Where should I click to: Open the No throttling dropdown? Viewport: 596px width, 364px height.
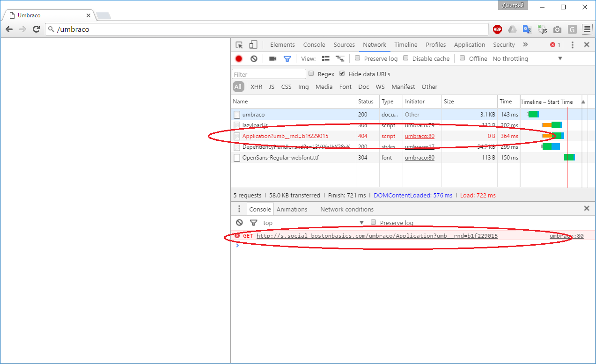(527, 58)
